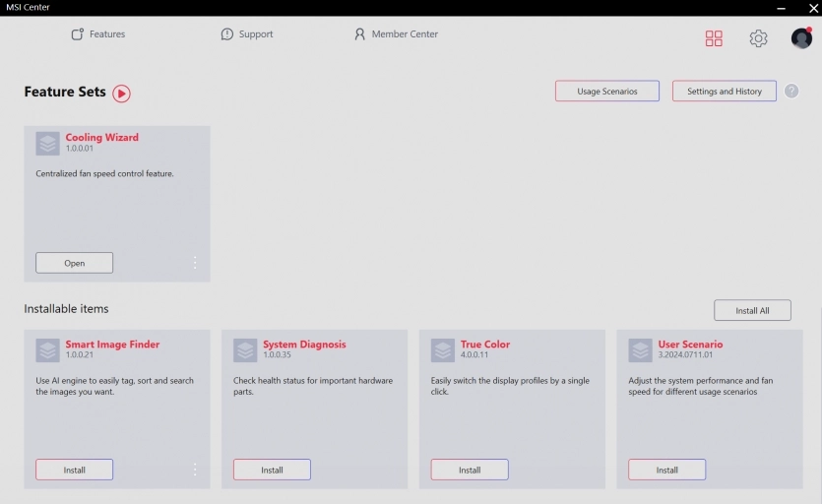
Task: Open the Support tab
Action: click(247, 34)
